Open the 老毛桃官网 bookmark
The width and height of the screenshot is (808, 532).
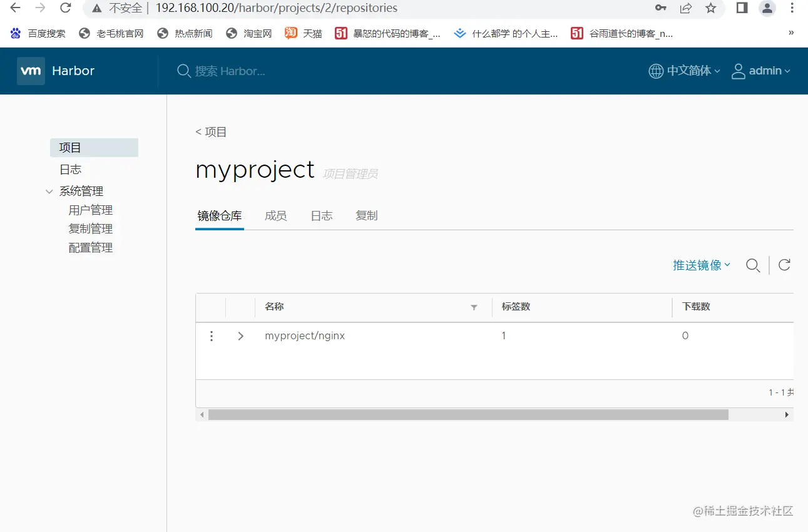pyautogui.click(x=111, y=34)
